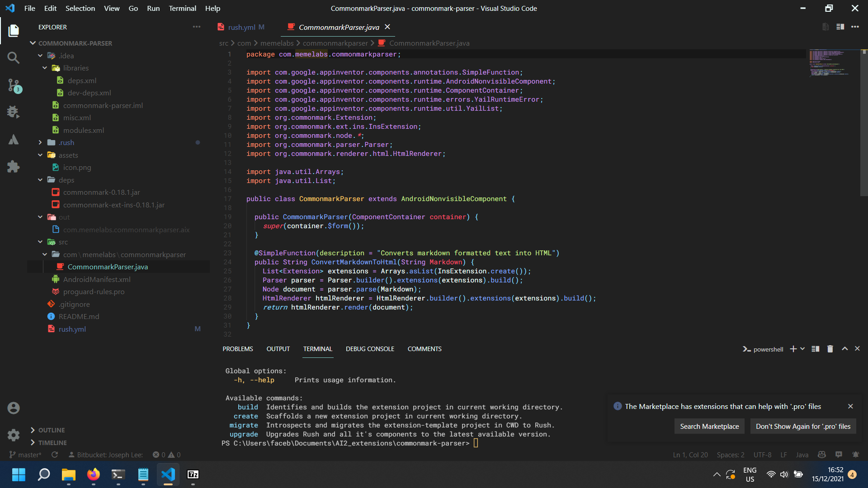Open notifications bell in status bar
The image size is (868, 488).
[x=855, y=455]
